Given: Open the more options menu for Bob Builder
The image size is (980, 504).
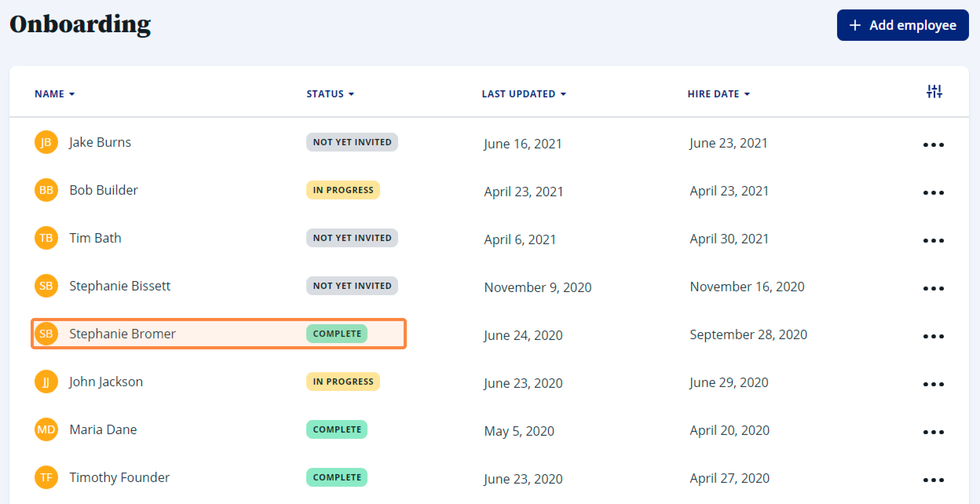Looking at the screenshot, I should pos(933,193).
